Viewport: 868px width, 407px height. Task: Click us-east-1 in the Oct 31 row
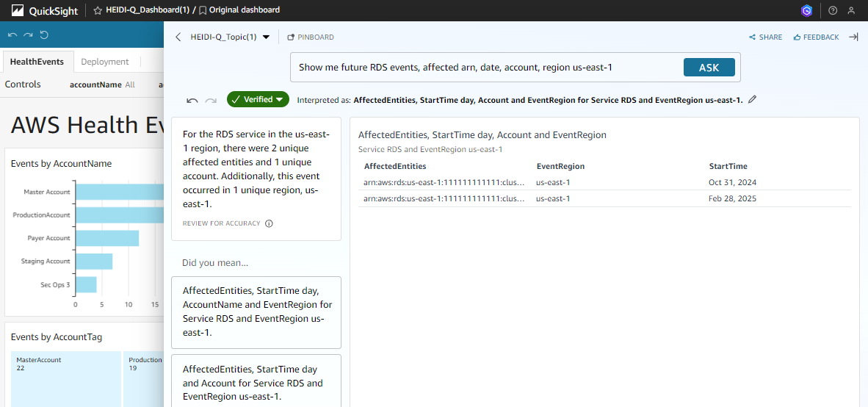553,182
